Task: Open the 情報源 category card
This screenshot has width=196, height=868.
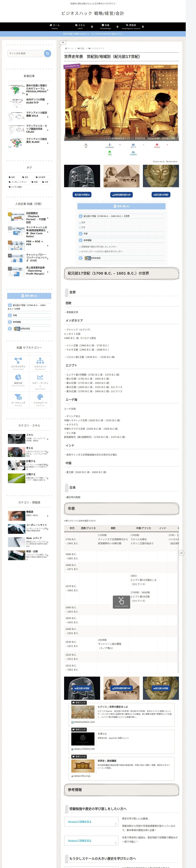Action: point(29,516)
